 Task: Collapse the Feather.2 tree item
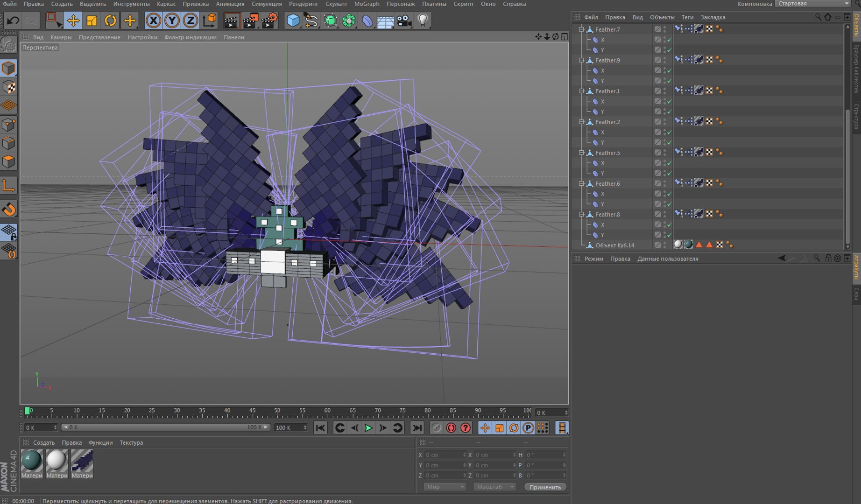582,121
